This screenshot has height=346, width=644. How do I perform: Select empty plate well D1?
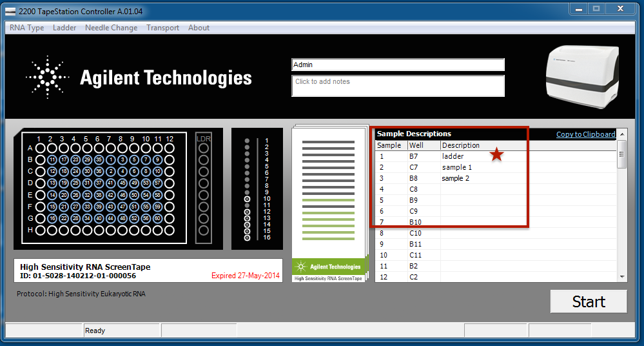40,183
